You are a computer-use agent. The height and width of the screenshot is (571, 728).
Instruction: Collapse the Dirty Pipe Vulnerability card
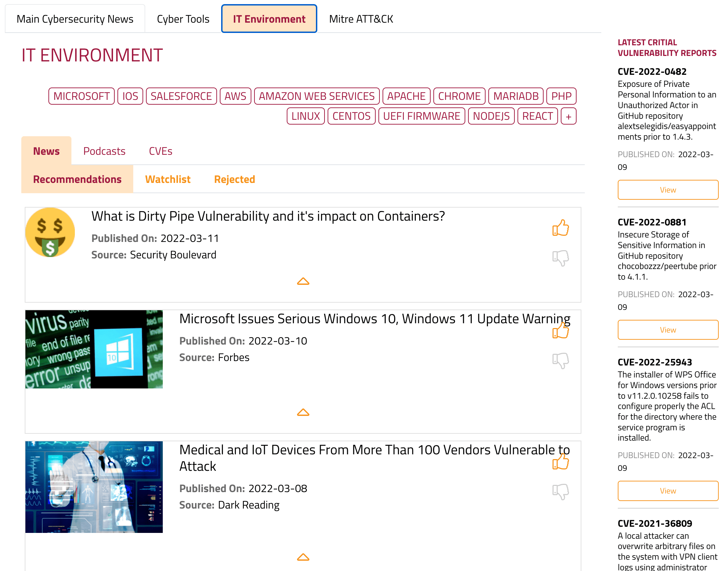pyautogui.click(x=303, y=281)
